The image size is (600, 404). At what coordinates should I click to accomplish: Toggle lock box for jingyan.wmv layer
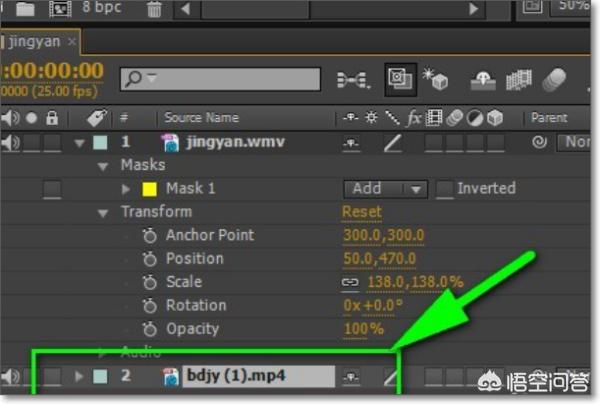click(52, 143)
